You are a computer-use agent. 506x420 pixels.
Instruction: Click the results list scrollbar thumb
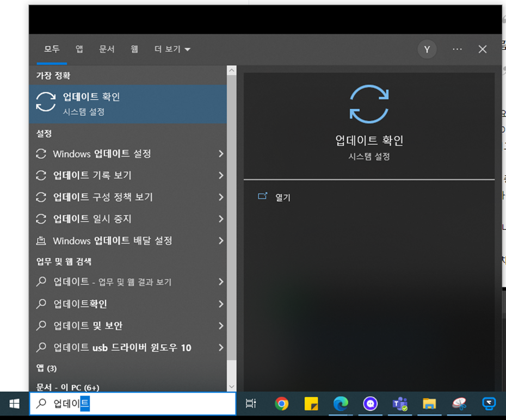click(231, 218)
